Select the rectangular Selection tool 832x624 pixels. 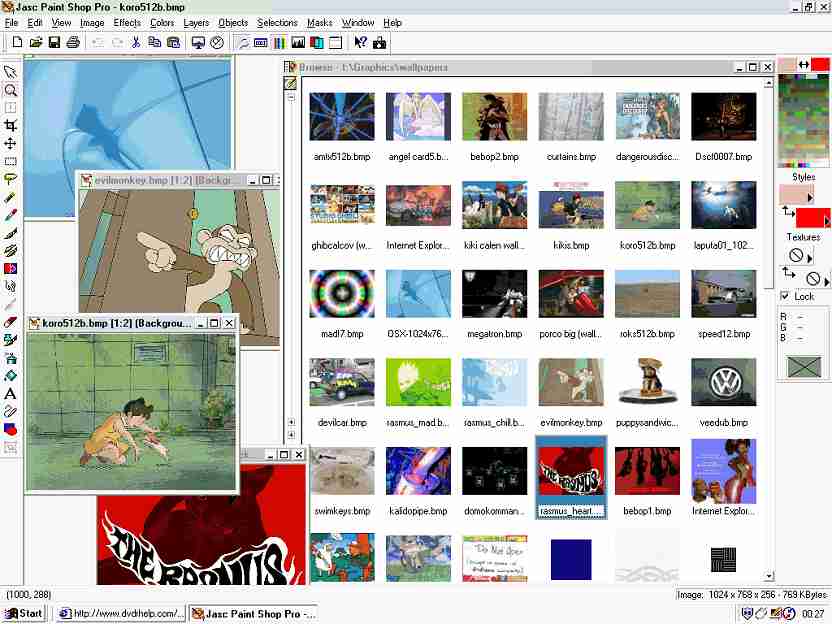10,161
